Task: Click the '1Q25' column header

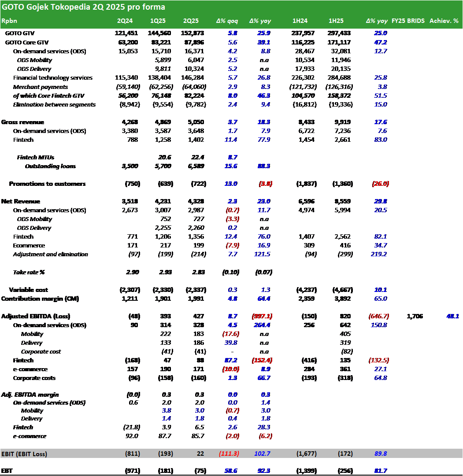Action: (158, 21)
